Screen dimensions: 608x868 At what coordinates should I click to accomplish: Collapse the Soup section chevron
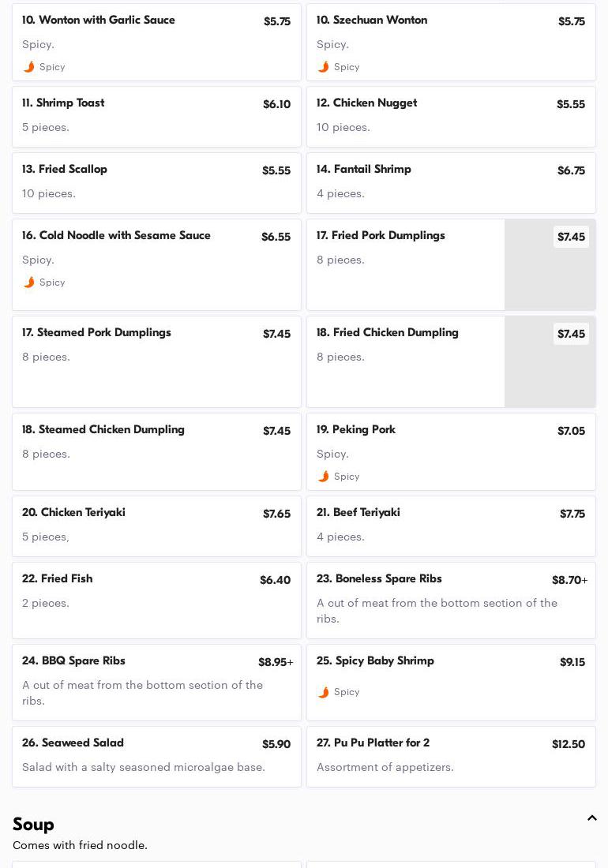[x=591, y=818]
